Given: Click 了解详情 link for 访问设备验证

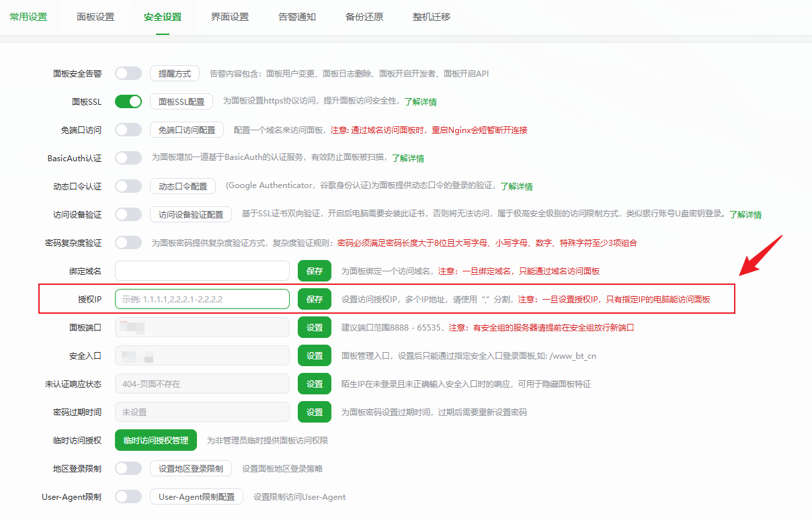Looking at the screenshot, I should pyautogui.click(x=745, y=215).
